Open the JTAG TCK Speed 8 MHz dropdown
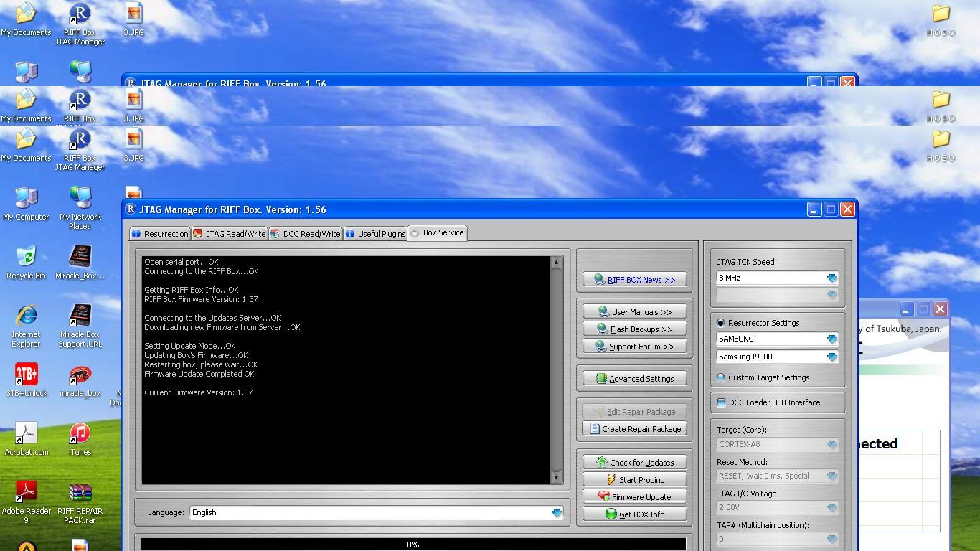This screenshot has width=980, height=551. click(778, 278)
